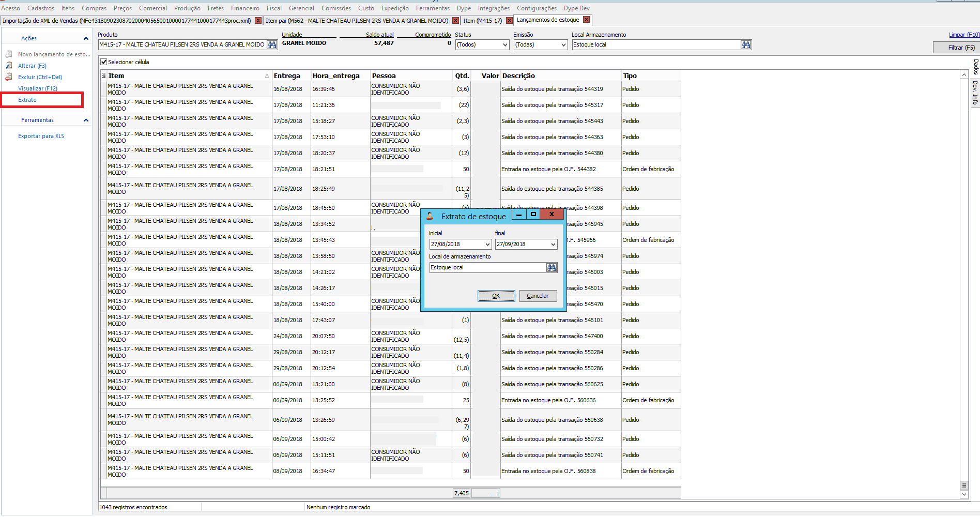Collapse the Ações section
The width and height of the screenshot is (980, 517).
pos(86,38)
